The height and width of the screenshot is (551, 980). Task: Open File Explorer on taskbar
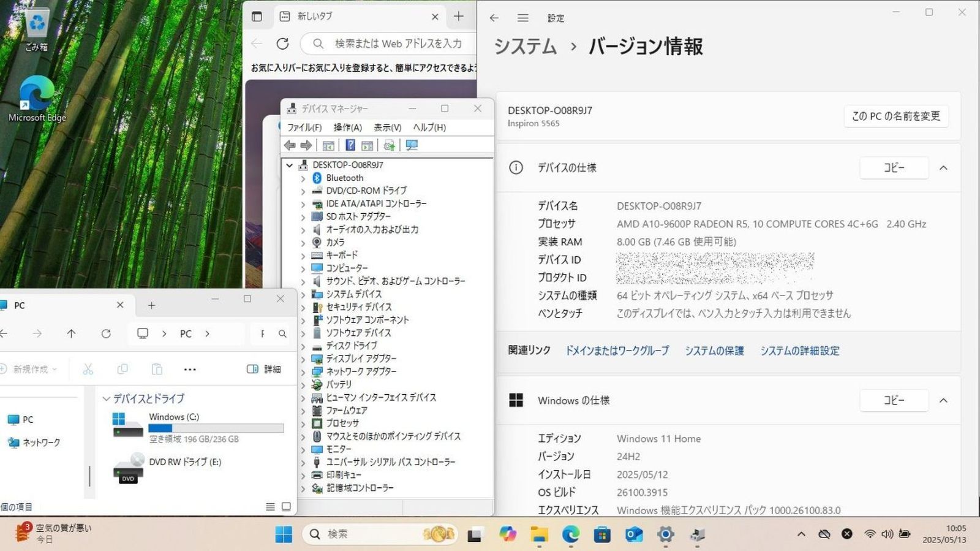539,534
